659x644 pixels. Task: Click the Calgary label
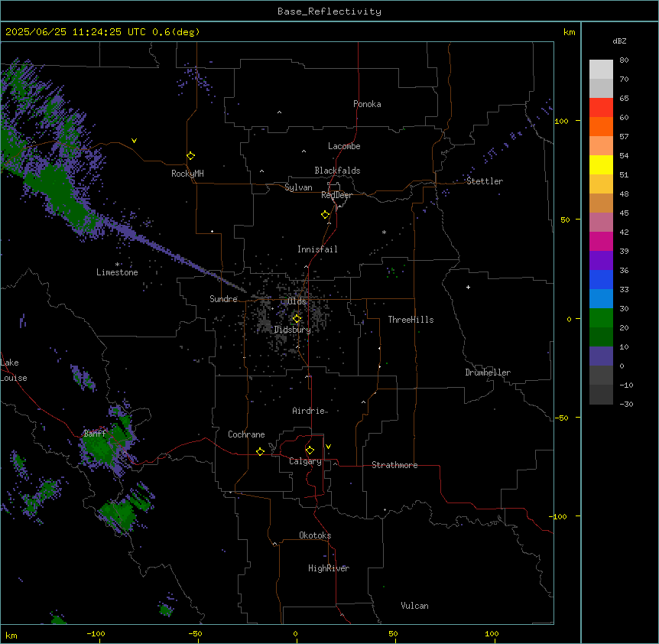[x=305, y=461]
